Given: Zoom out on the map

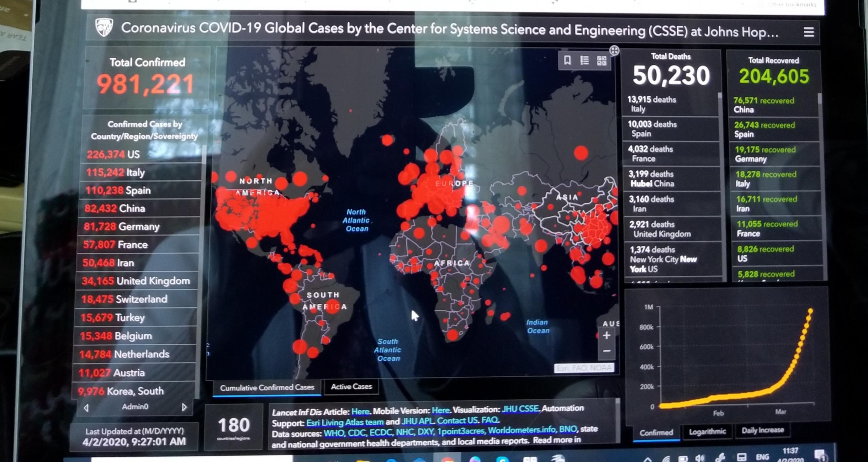Looking at the screenshot, I should pos(607,351).
